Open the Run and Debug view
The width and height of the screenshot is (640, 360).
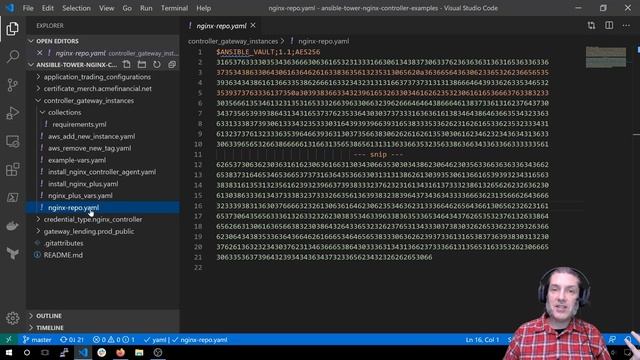(x=12, y=113)
